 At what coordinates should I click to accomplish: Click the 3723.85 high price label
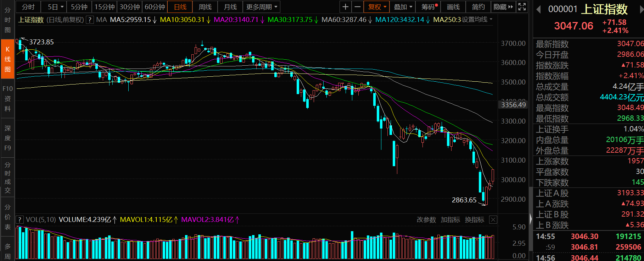point(41,42)
